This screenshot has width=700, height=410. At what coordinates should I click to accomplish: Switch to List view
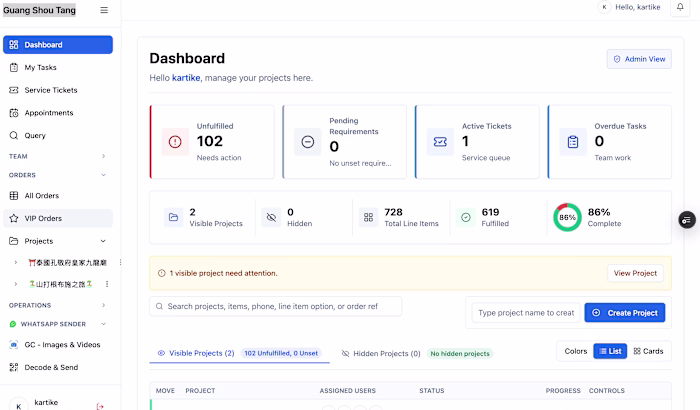click(x=610, y=351)
